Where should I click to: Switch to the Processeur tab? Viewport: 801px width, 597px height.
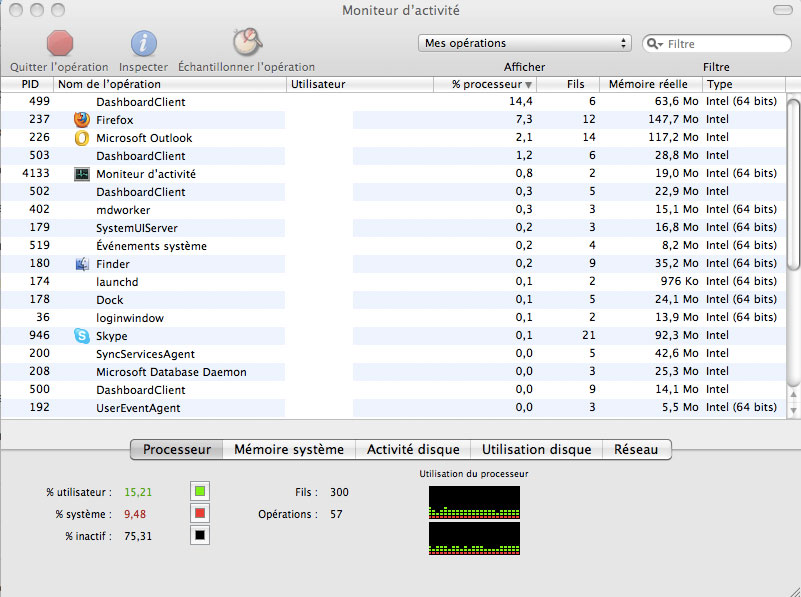[177, 449]
